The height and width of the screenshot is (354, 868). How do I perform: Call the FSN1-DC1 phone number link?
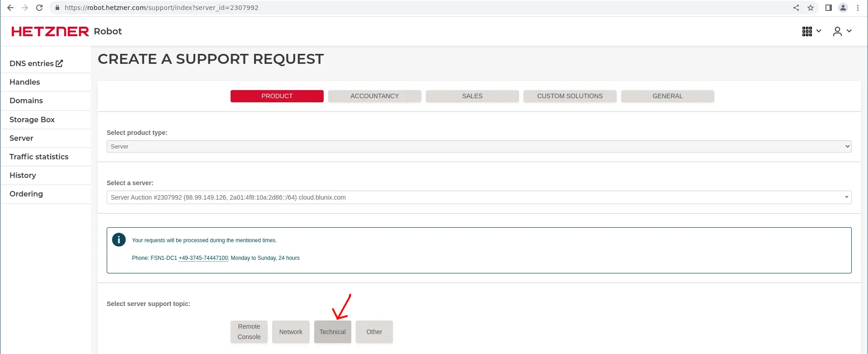(203, 258)
